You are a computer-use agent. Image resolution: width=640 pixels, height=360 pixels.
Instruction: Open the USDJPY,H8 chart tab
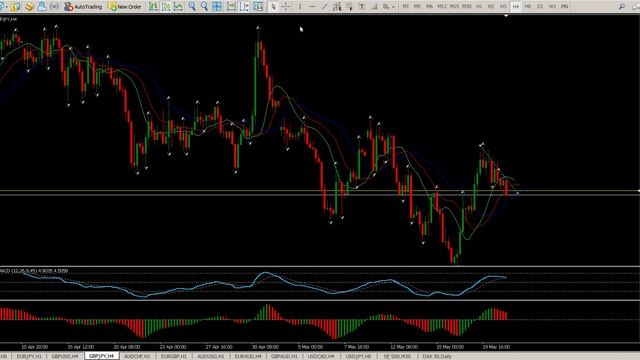358,356
